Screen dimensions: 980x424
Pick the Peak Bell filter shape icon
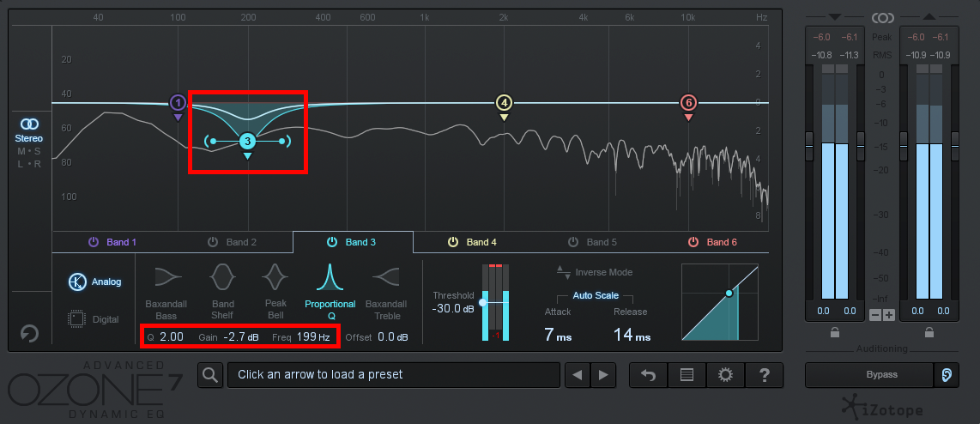(x=275, y=276)
